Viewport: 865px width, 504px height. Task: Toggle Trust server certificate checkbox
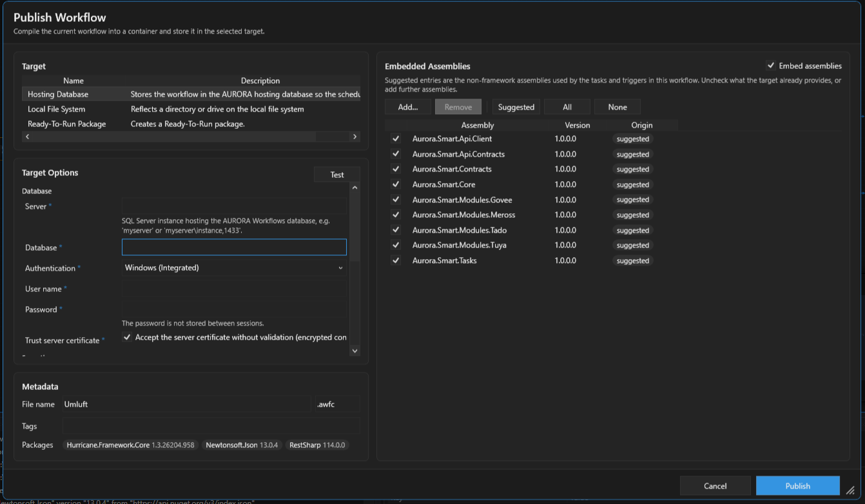point(127,337)
